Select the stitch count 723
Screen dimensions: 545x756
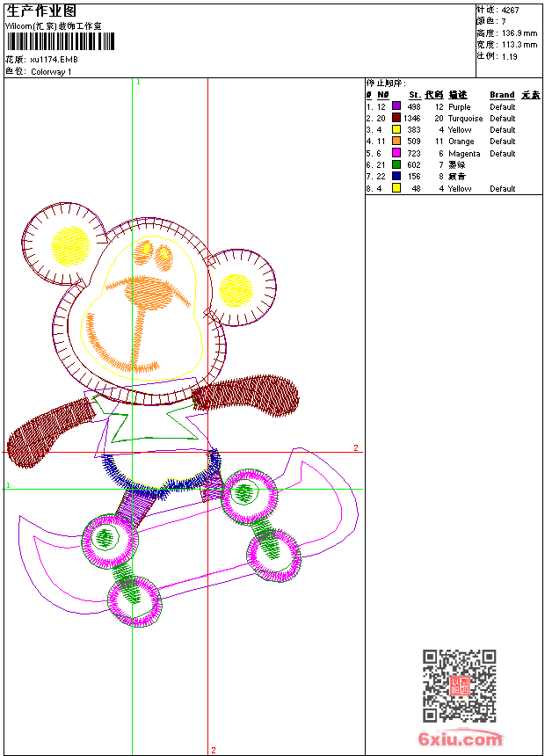[414, 153]
